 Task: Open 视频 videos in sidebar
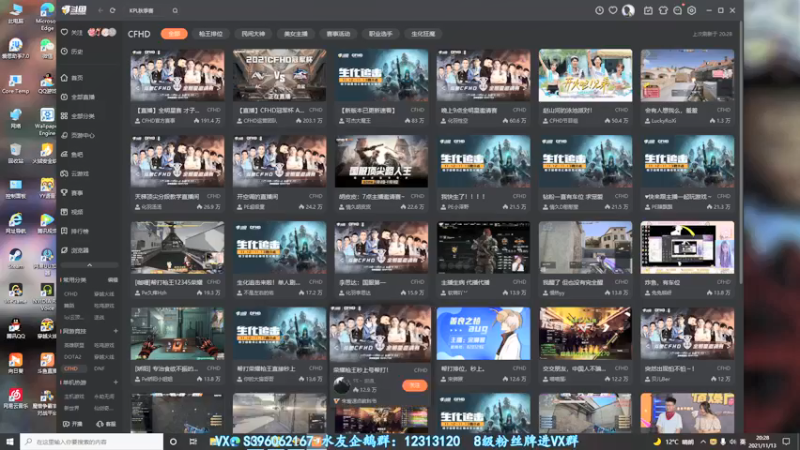(x=72, y=212)
